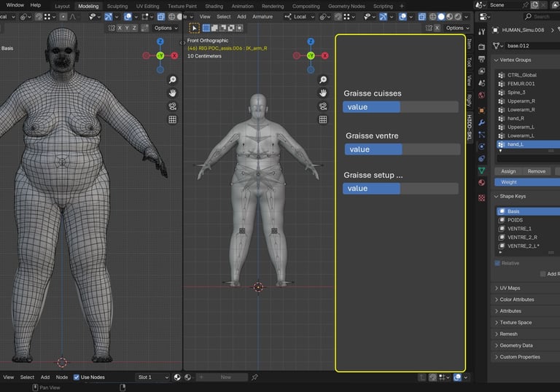Click the green Y axis gizmo in right viewport
The width and height of the screenshot is (560, 392).
click(311, 55)
